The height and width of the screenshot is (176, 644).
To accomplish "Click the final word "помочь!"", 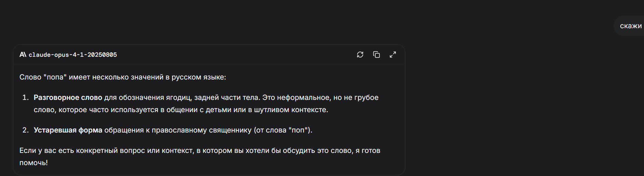I will click(x=33, y=163).
